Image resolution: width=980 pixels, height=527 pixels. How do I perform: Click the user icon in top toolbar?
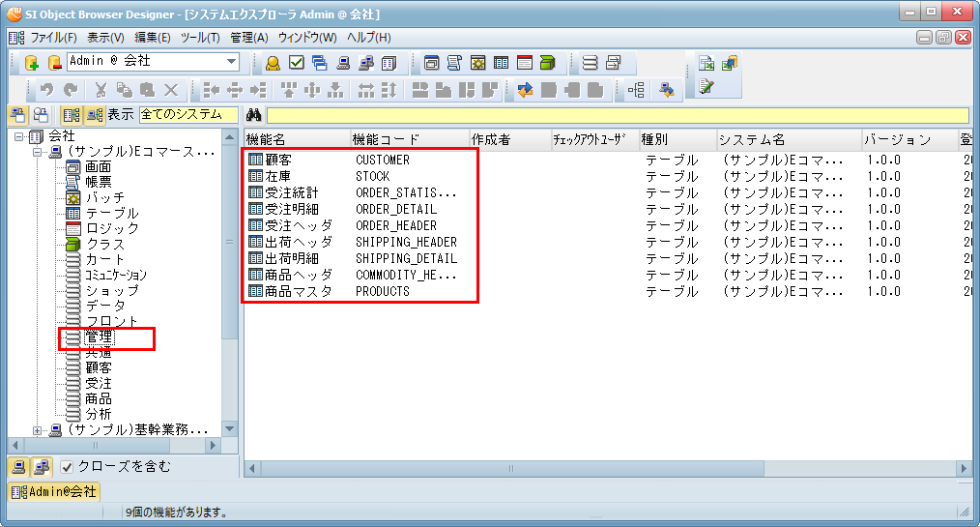pyautogui.click(x=274, y=63)
